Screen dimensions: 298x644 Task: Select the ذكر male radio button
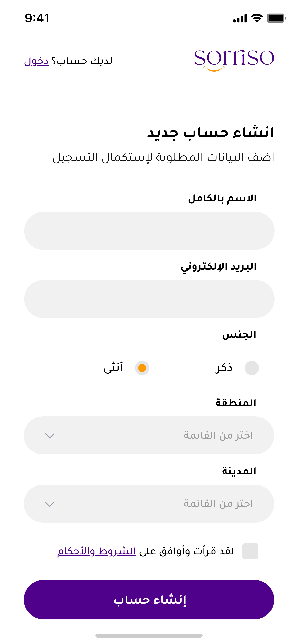point(252,368)
